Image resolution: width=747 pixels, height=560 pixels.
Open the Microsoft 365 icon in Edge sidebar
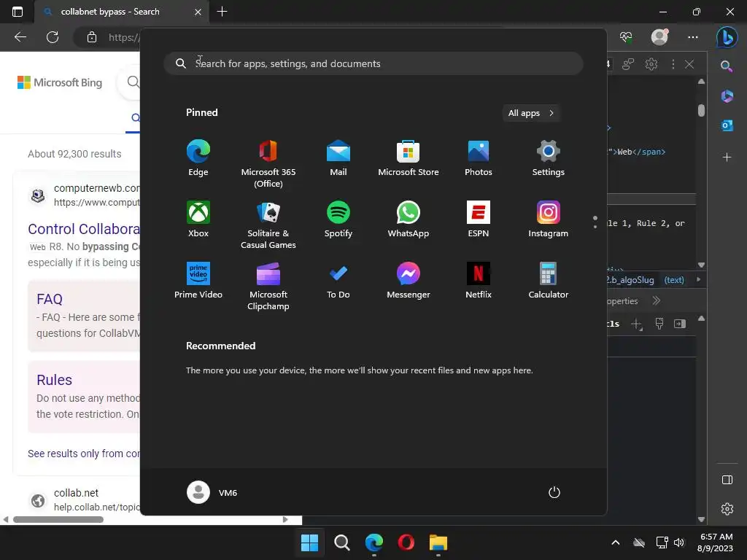727,96
